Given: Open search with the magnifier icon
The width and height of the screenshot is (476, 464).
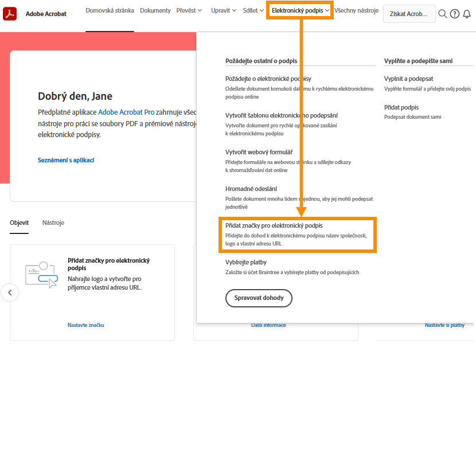Looking at the screenshot, I should point(442,13).
